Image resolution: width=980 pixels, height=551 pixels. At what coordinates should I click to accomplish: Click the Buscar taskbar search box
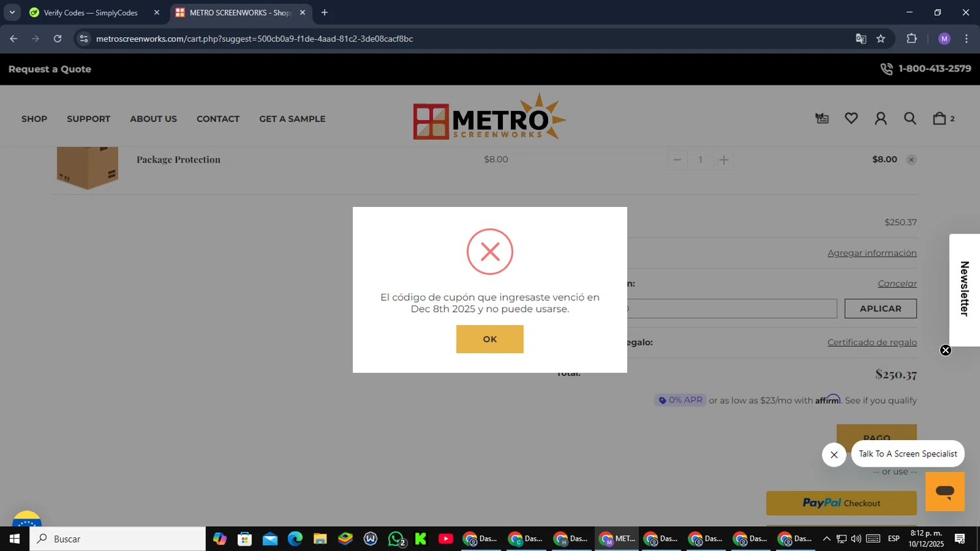[118, 539]
